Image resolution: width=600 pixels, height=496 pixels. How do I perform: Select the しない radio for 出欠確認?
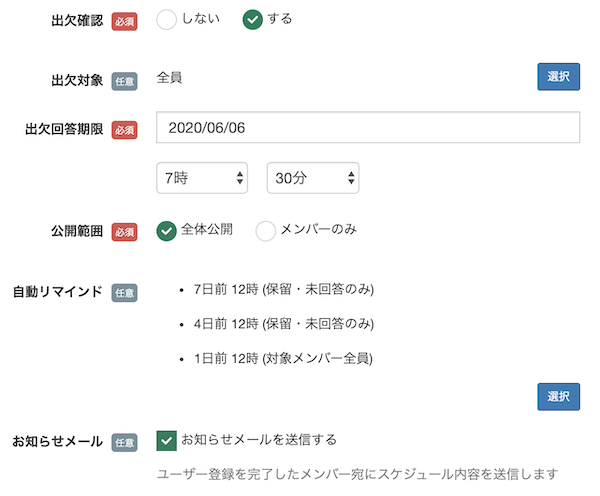[x=167, y=19]
